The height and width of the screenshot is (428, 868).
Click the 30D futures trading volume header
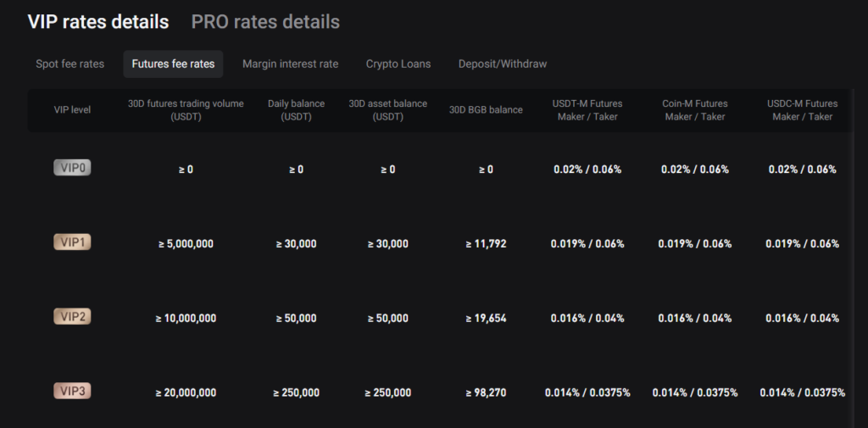coord(186,110)
